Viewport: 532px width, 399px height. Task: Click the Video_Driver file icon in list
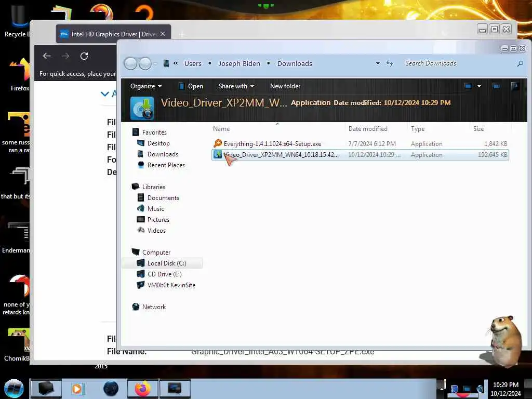point(218,155)
